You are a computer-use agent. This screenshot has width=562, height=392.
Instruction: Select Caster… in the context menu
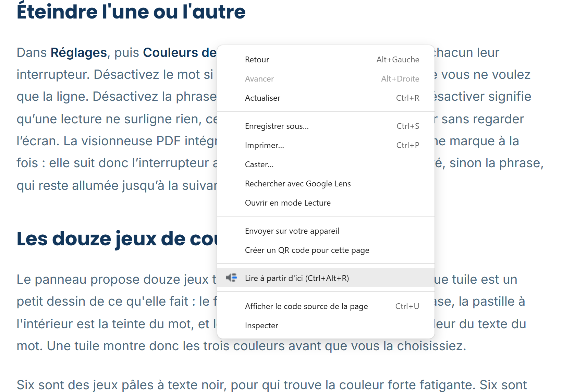[326, 164]
